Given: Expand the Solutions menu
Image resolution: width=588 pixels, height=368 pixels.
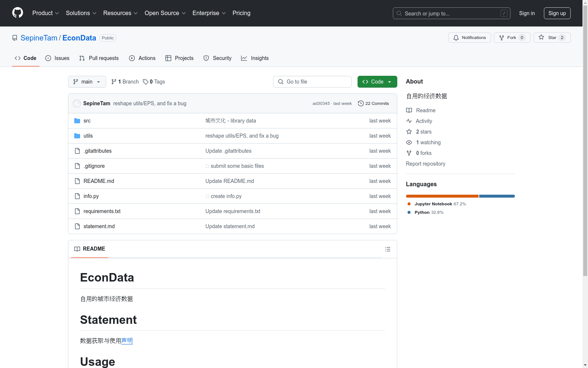Looking at the screenshot, I should pyautogui.click(x=81, y=13).
